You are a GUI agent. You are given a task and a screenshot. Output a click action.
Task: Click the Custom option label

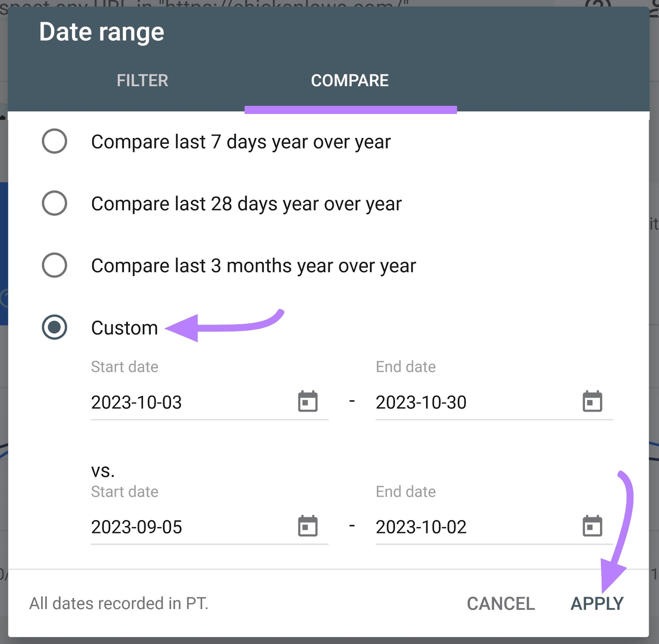pos(124,328)
